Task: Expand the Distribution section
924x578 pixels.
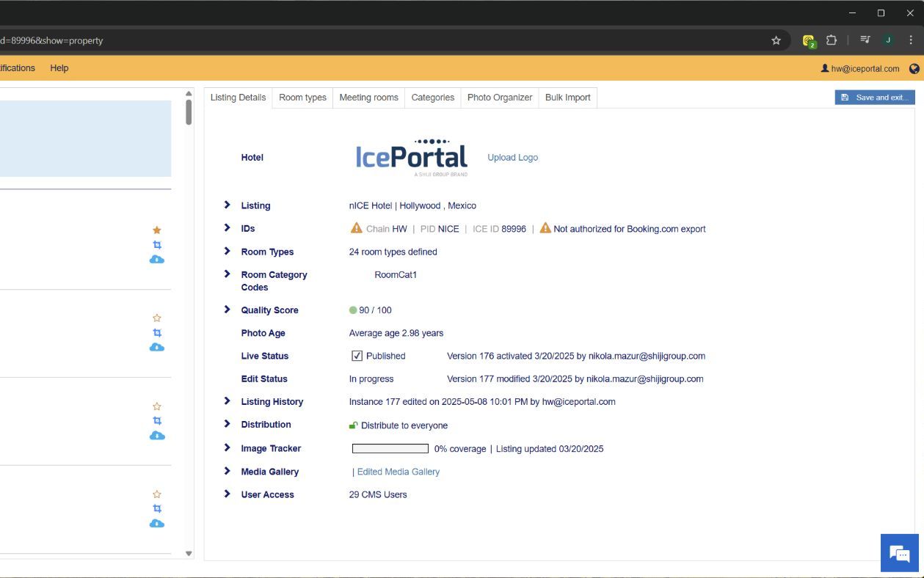Action: [x=227, y=424]
